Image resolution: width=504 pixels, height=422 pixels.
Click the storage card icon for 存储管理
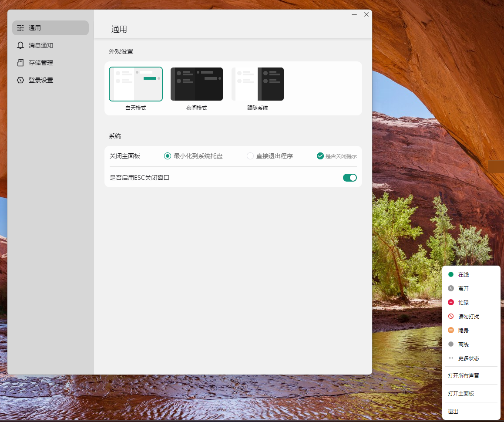20,63
